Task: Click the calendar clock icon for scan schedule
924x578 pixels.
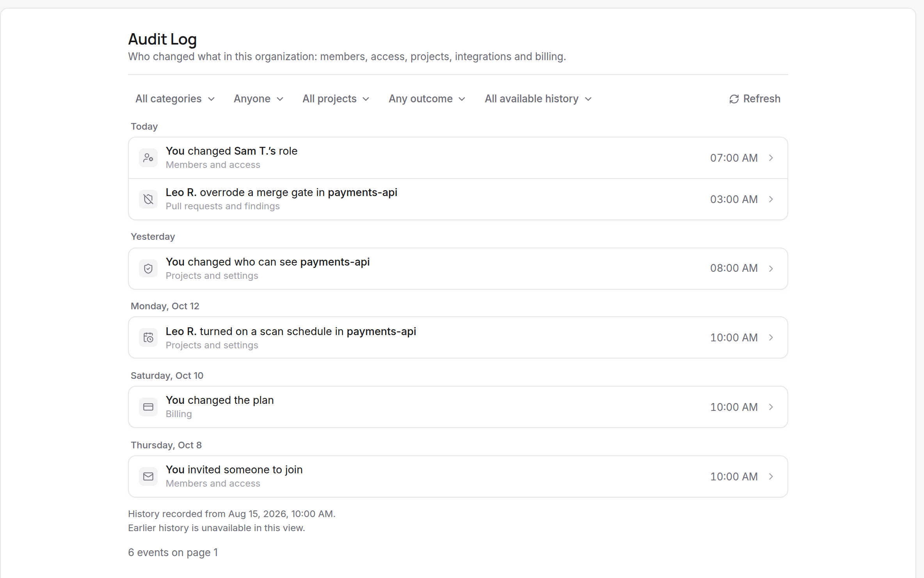Action: (x=148, y=337)
